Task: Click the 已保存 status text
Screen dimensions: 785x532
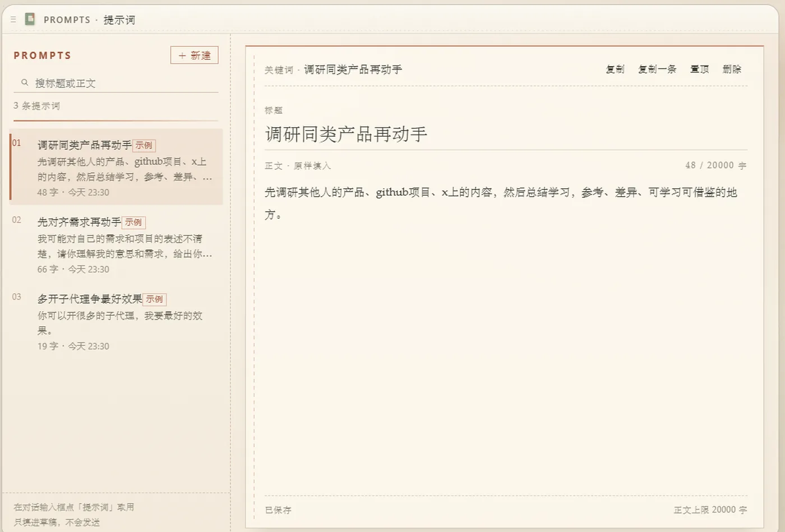Action: tap(278, 510)
